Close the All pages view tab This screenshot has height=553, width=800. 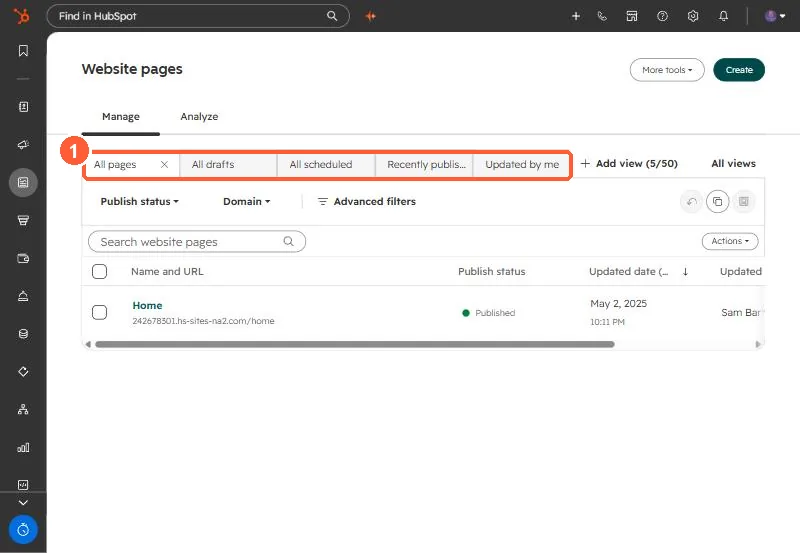point(164,164)
